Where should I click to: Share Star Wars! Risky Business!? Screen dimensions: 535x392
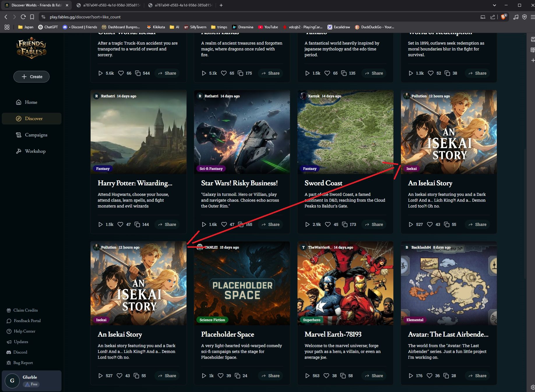[271, 224]
